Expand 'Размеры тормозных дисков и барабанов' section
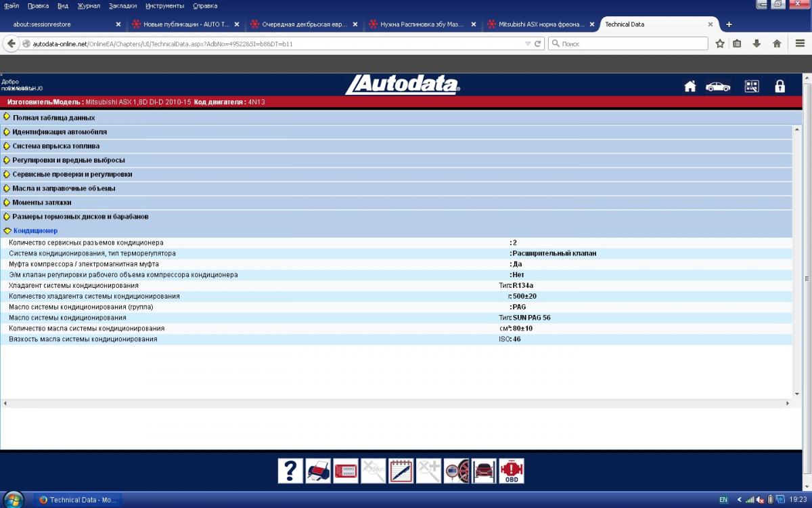Screen dimensions: 812x508 click(x=80, y=217)
